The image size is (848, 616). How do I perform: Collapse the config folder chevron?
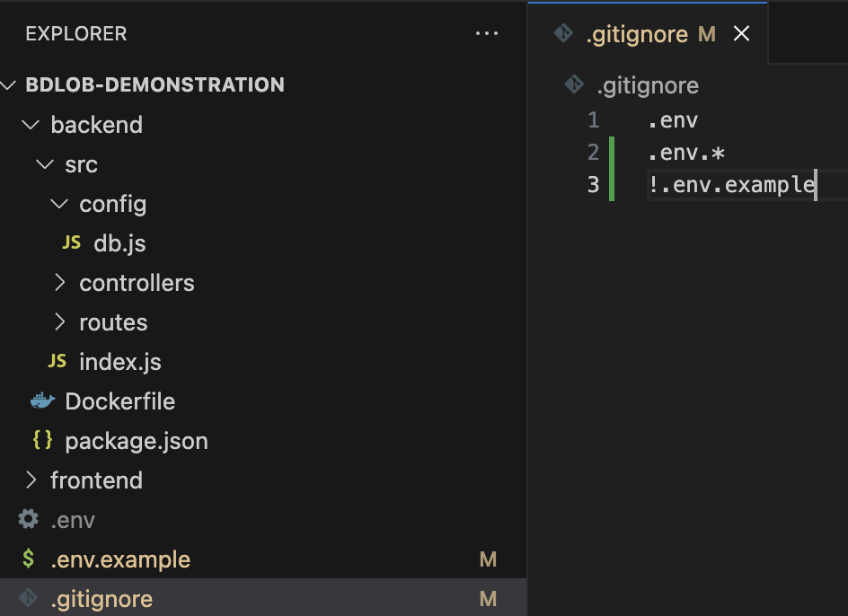[x=59, y=203]
